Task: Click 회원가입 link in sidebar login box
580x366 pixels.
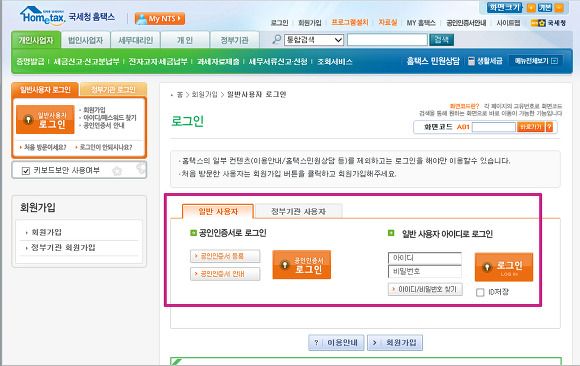Action: click(x=94, y=110)
